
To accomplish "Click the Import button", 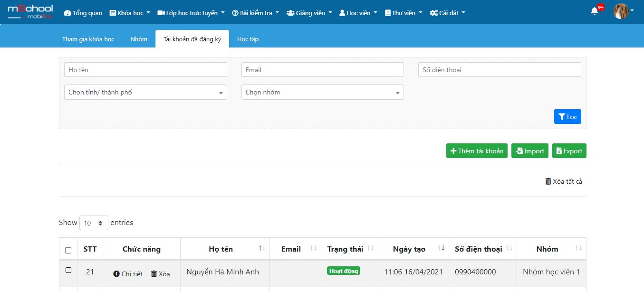I will click(x=530, y=151).
